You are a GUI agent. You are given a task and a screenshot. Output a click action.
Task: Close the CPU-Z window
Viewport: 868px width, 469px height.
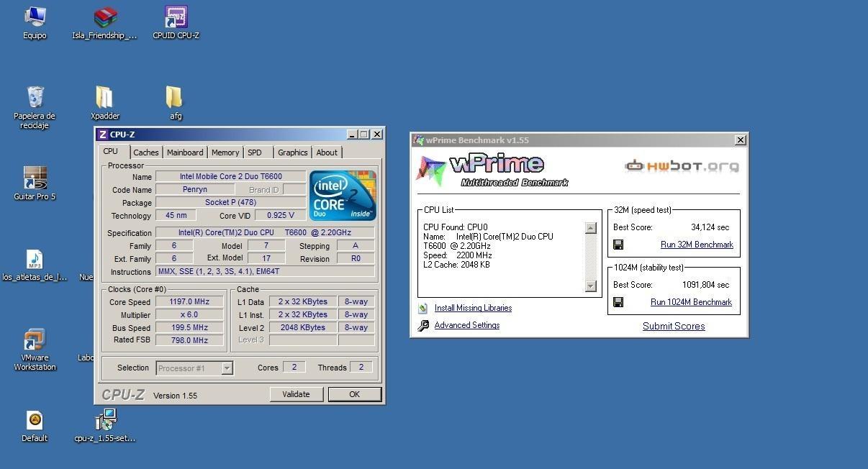click(376, 135)
